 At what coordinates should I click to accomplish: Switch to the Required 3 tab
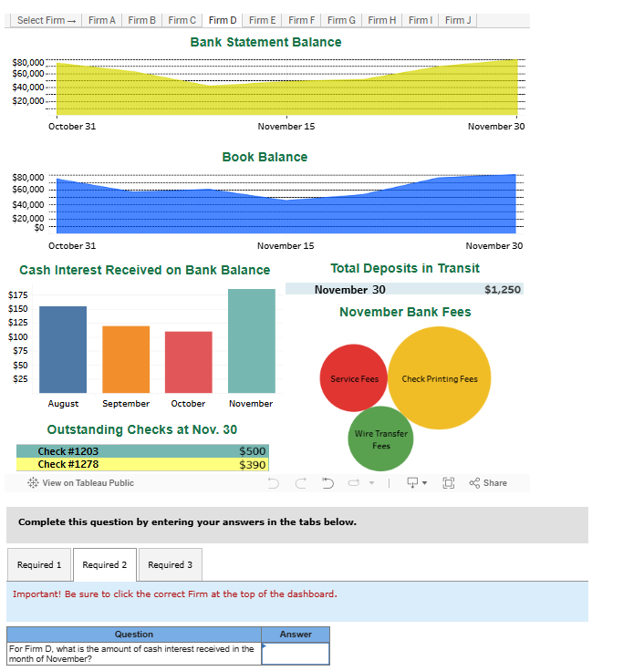click(x=170, y=565)
